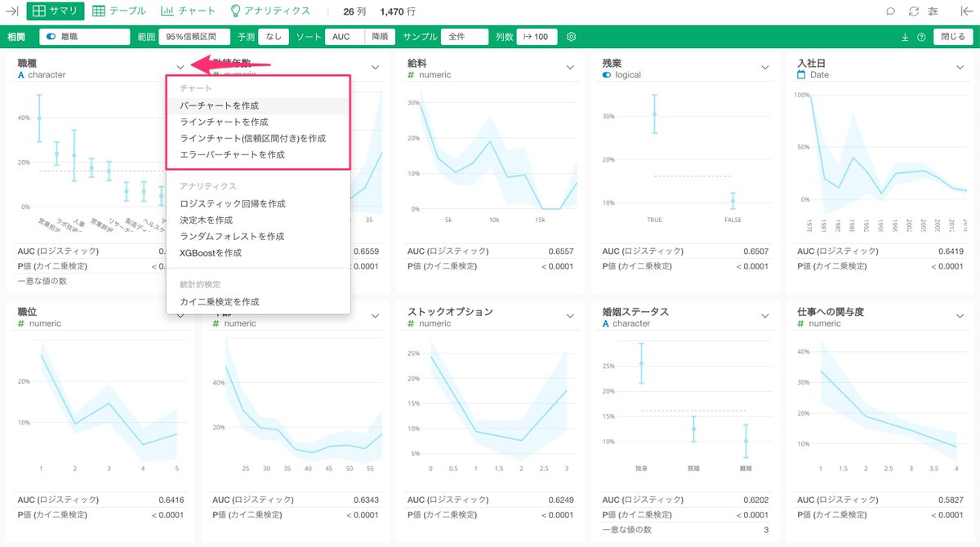Switch to the テーブル view tab

119,11
